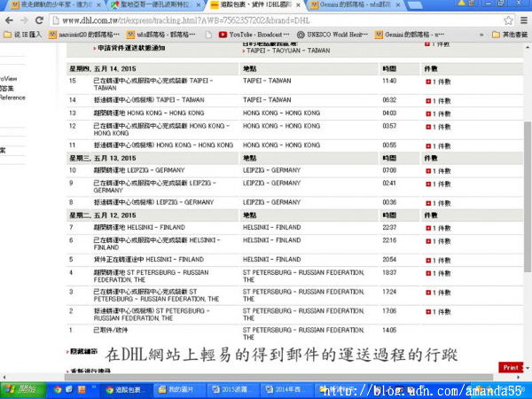The height and width of the screenshot is (399, 532).
Task: Open a new tab with the new-tab button
Action: tap(414, 4)
